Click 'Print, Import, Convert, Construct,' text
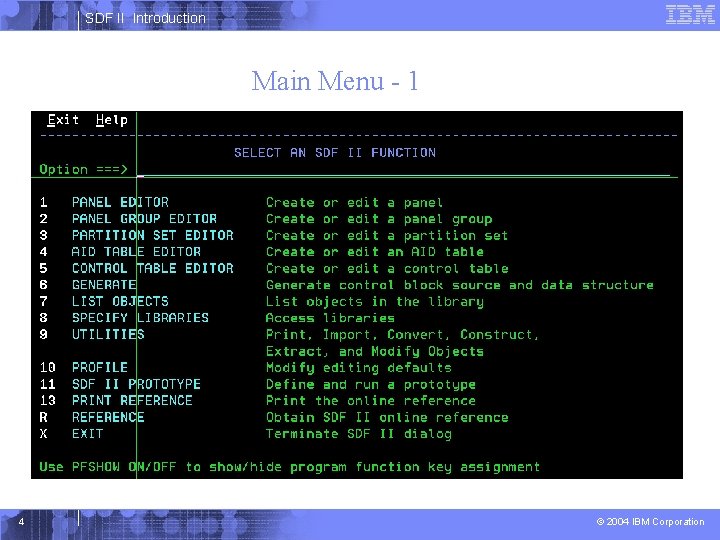The image size is (720, 540). [402, 335]
